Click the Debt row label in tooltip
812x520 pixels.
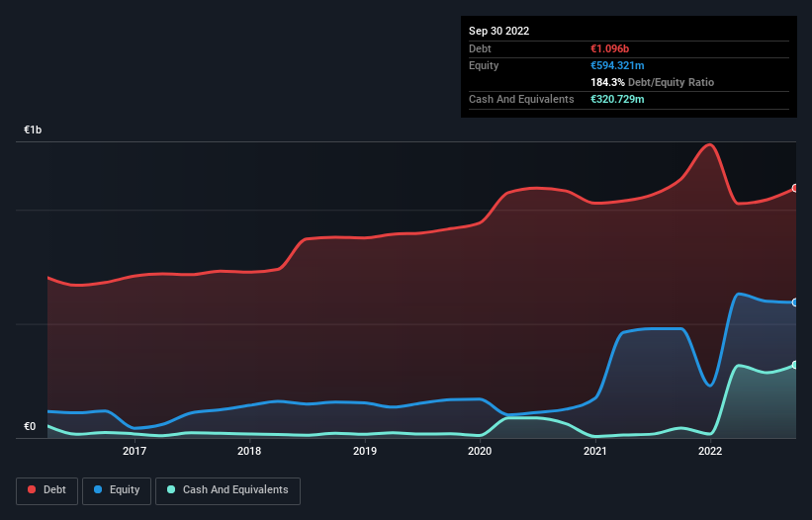tap(480, 48)
